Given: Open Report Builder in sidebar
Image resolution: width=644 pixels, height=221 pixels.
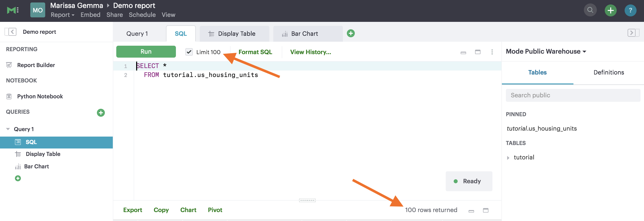Looking at the screenshot, I should 36,65.
